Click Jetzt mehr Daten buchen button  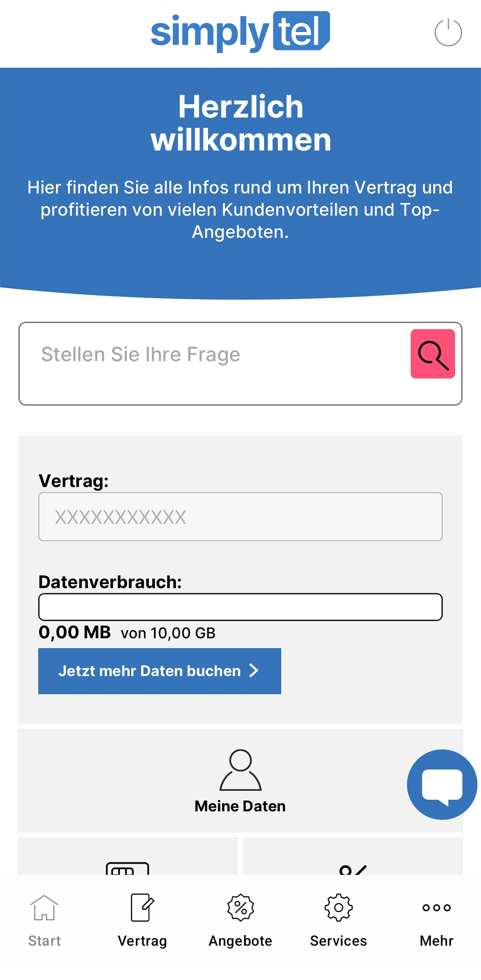click(x=159, y=671)
